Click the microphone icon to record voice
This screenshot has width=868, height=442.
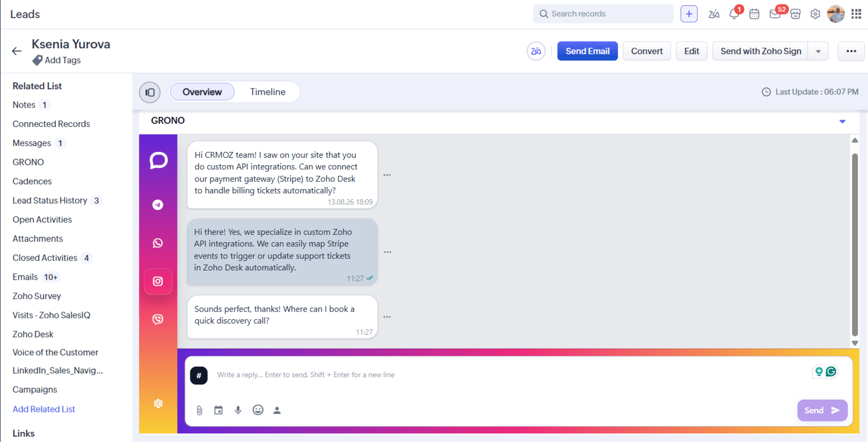click(x=238, y=410)
